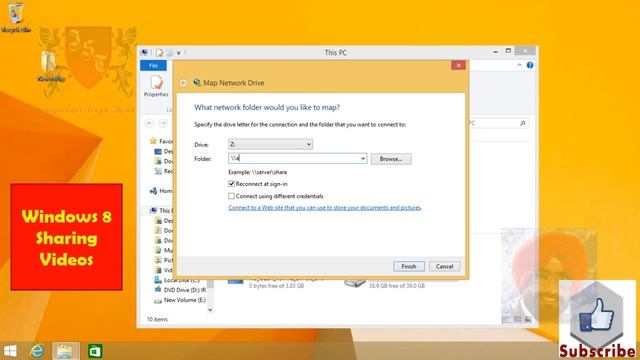The image size is (640, 360).
Task: Click the Help icon in This PC
Action: pyautogui.click(x=530, y=65)
